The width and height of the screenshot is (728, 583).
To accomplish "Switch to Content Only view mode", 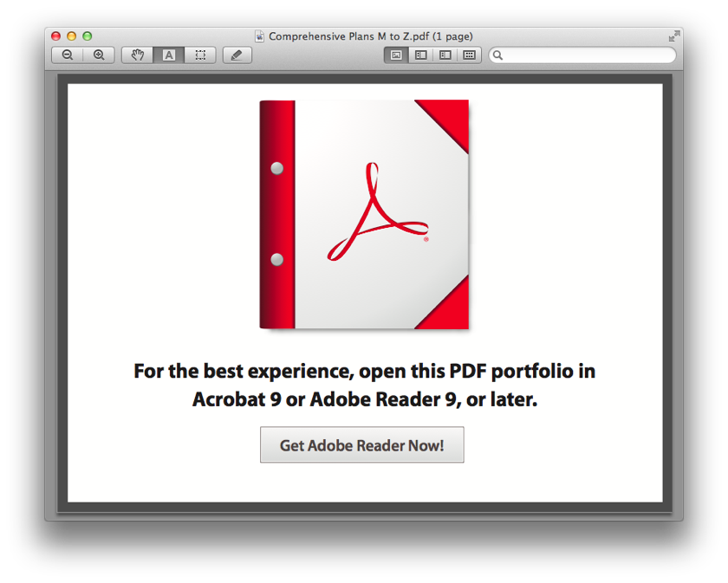I will 396,55.
